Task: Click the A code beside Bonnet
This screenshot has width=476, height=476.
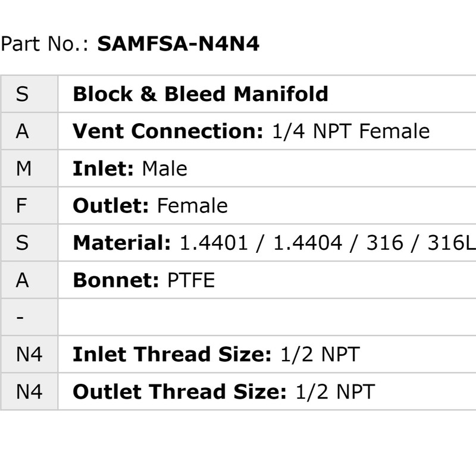Action: pyautogui.click(x=22, y=280)
